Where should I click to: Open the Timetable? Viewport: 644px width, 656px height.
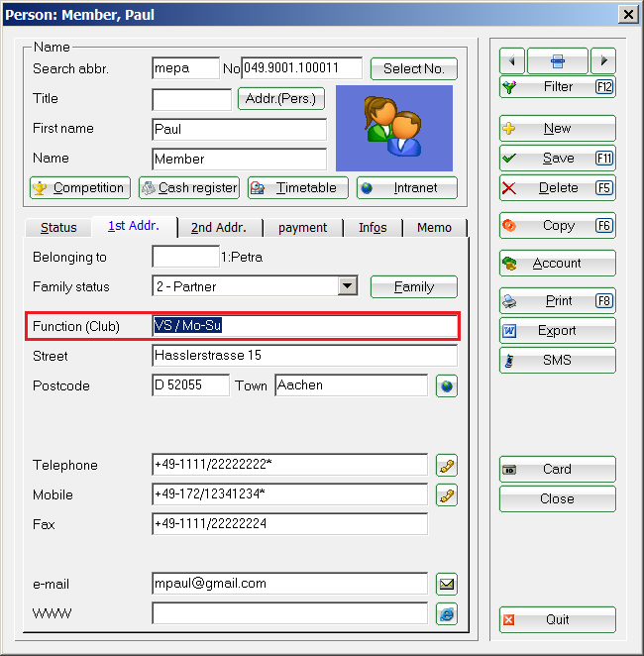tap(298, 188)
